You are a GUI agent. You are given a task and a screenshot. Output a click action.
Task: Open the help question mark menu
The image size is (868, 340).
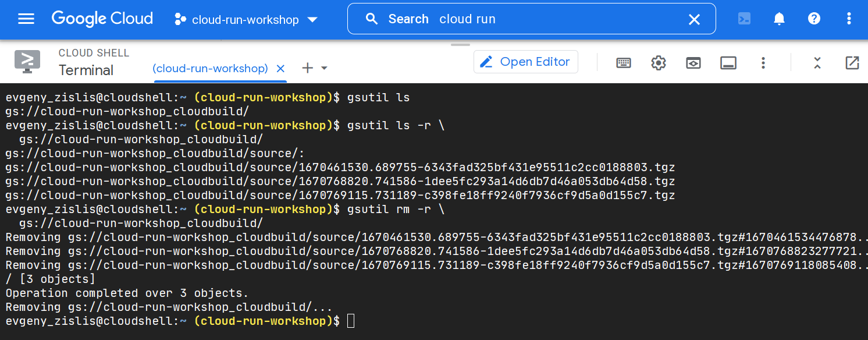(x=814, y=19)
